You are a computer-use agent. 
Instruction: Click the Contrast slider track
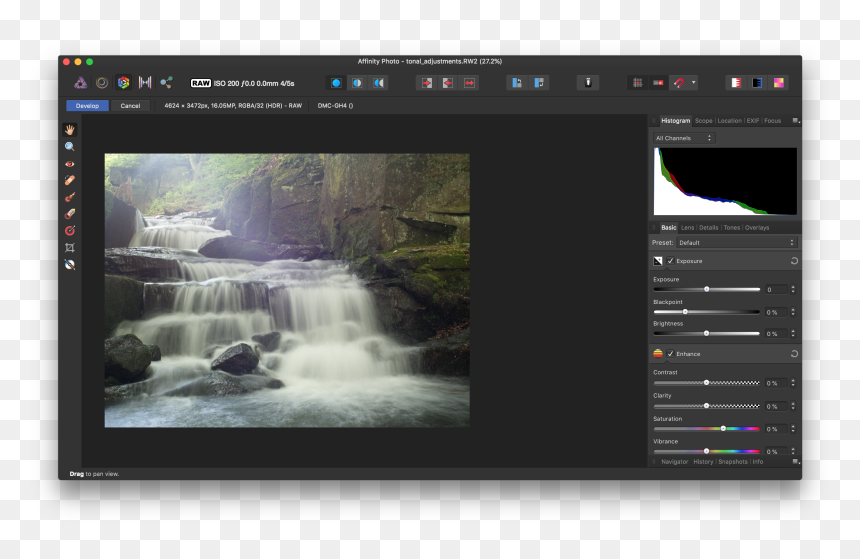click(x=706, y=383)
